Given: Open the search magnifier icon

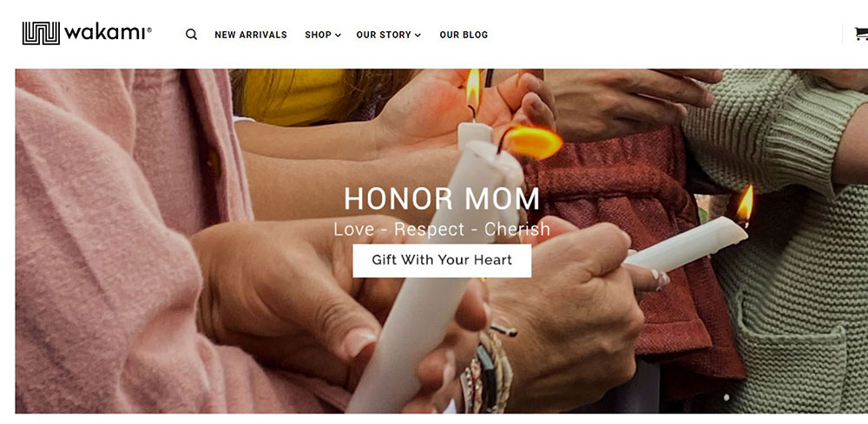Looking at the screenshot, I should tap(191, 35).
